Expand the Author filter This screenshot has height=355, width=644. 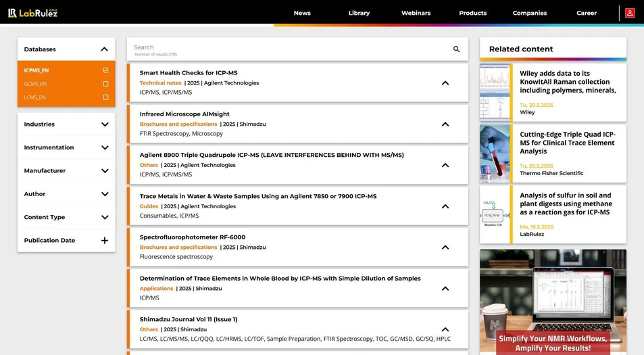point(105,194)
